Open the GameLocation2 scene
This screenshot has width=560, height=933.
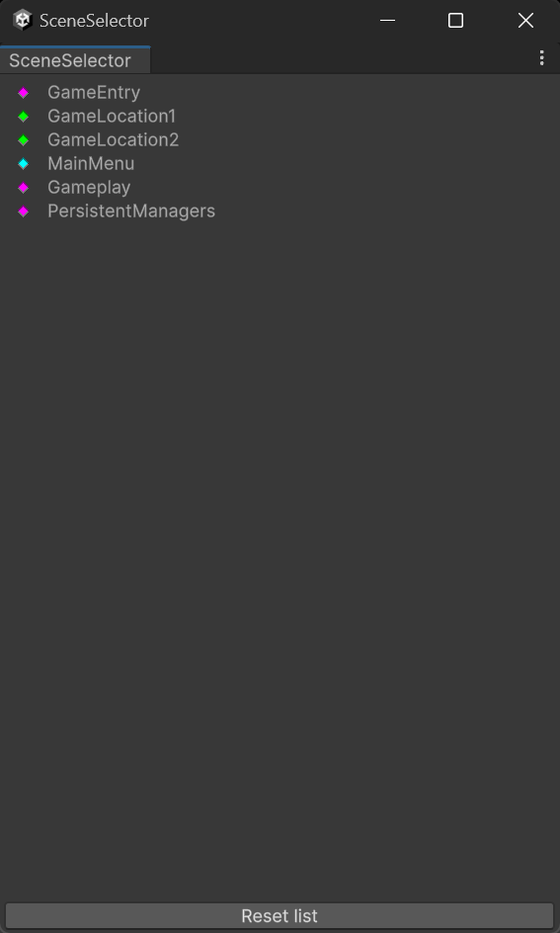click(113, 139)
